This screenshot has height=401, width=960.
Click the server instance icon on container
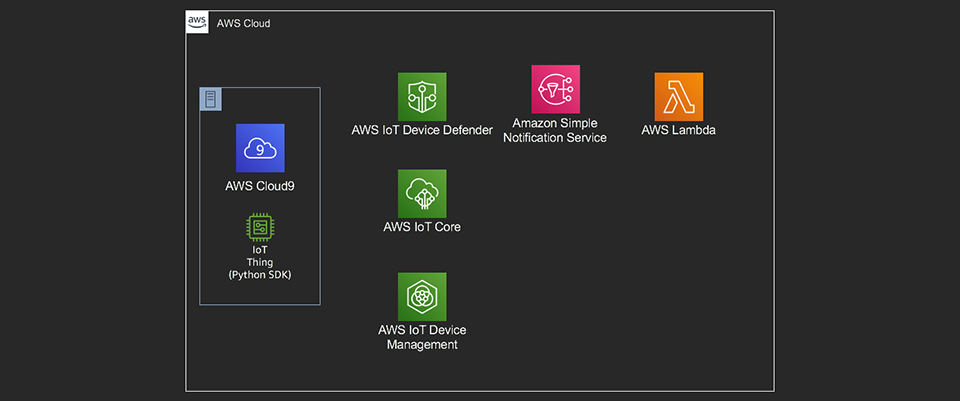click(x=211, y=99)
